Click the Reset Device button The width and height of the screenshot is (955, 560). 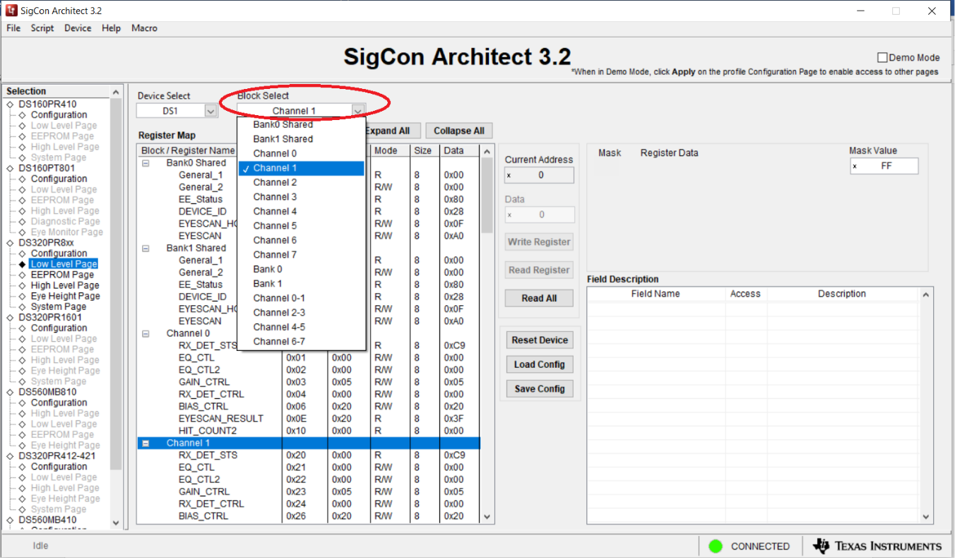click(x=540, y=340)
